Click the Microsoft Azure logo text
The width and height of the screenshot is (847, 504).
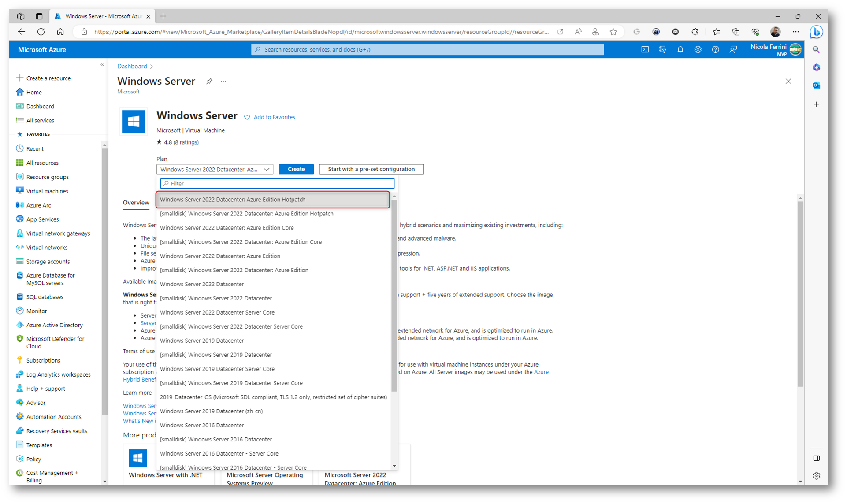click(42, 50)
